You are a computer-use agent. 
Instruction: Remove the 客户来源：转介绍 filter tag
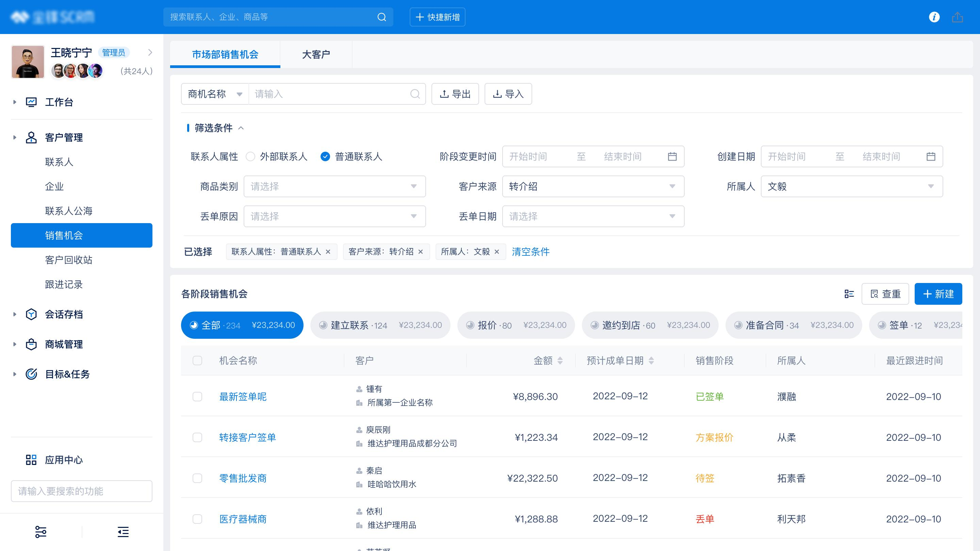click(420, 252)
